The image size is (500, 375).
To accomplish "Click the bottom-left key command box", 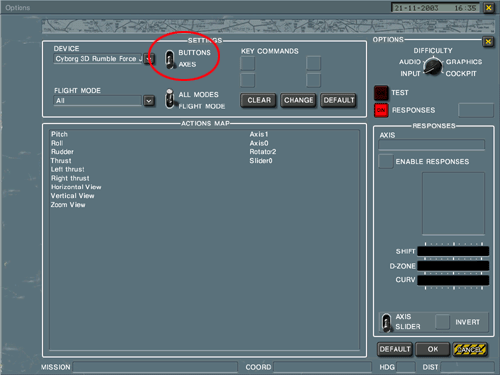I will point(247,80).
